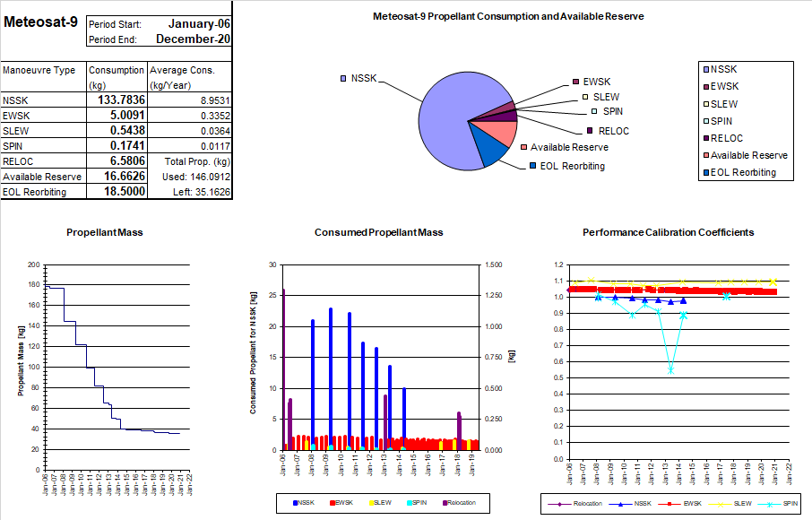Click the Period End value December-20
This screenshot has height=520, width=812.
point(194,39)
